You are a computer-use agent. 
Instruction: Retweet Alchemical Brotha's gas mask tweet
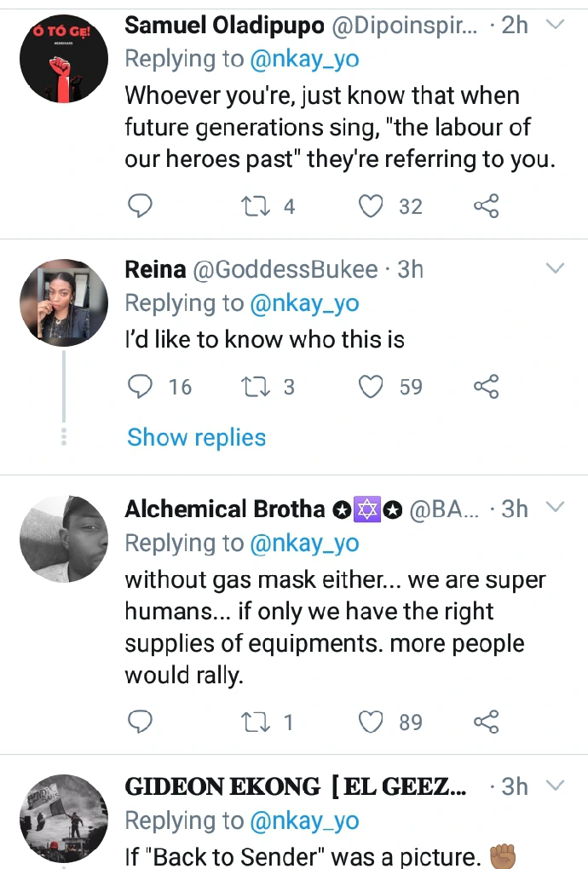click(255, 722)
